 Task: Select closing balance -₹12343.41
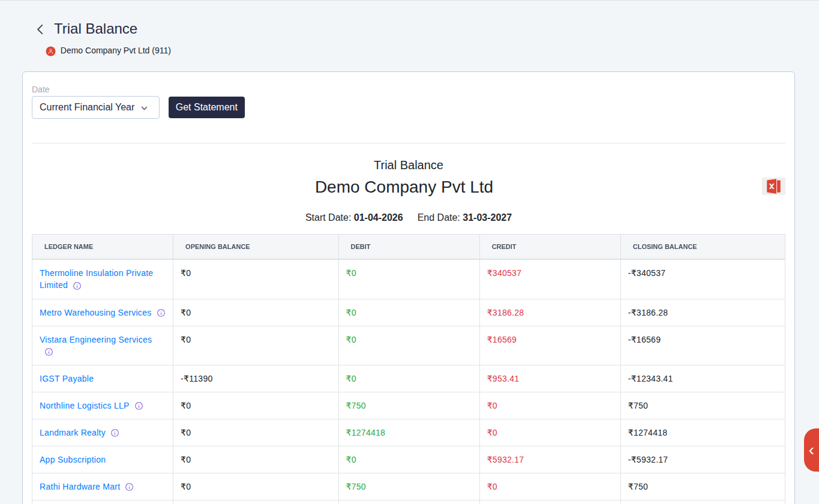pyautogui.click(x=652, y=379)
